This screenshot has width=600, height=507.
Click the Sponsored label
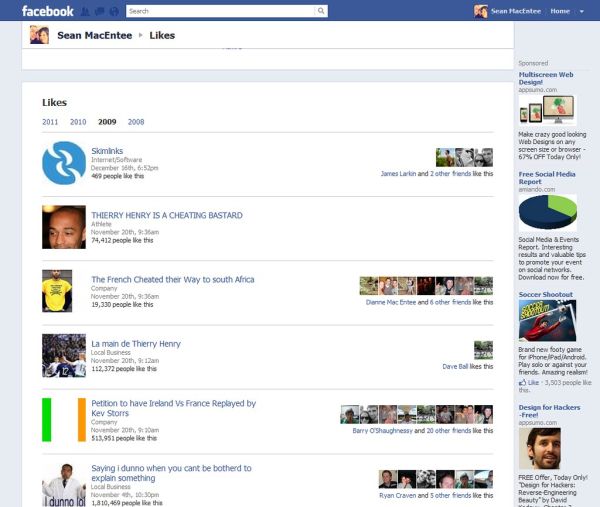pos(533,63)
